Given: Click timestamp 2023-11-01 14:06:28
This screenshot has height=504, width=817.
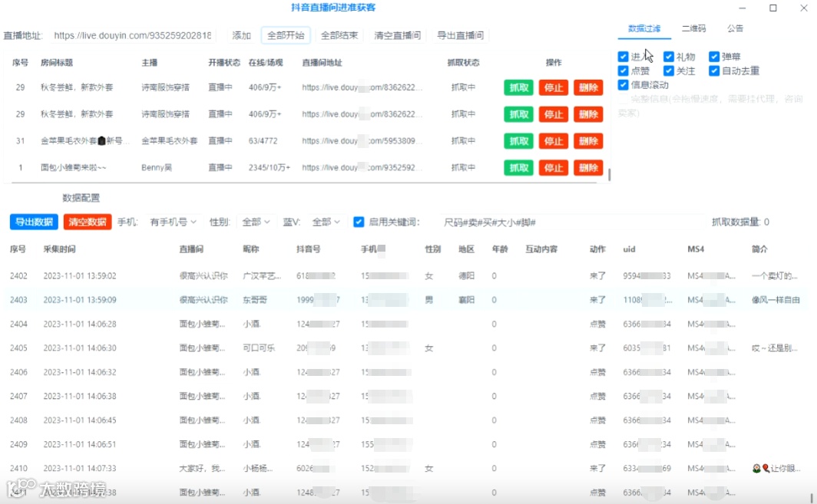Looking at the screenshot, I should (x=80, y=324).
